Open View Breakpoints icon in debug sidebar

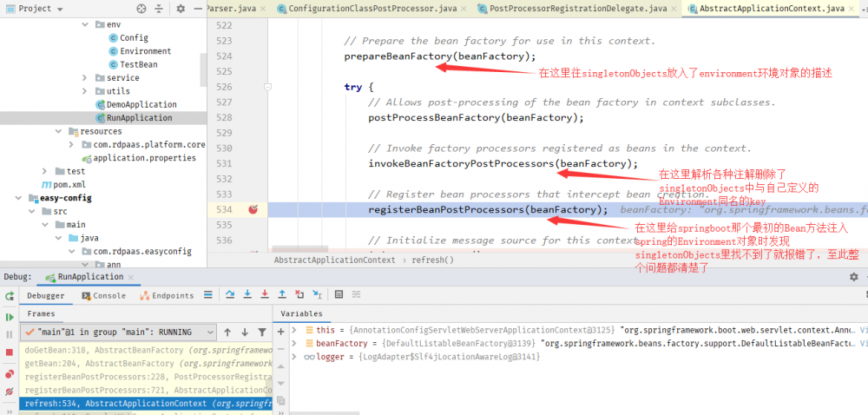(10, 374)
